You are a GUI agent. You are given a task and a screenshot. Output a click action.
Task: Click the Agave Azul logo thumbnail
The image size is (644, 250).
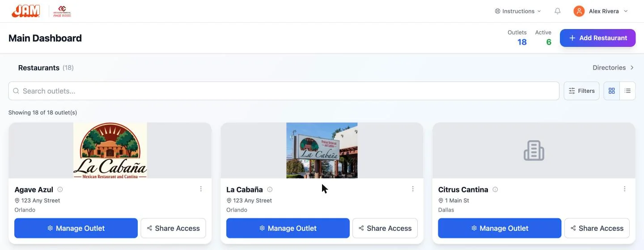[110, 150]
